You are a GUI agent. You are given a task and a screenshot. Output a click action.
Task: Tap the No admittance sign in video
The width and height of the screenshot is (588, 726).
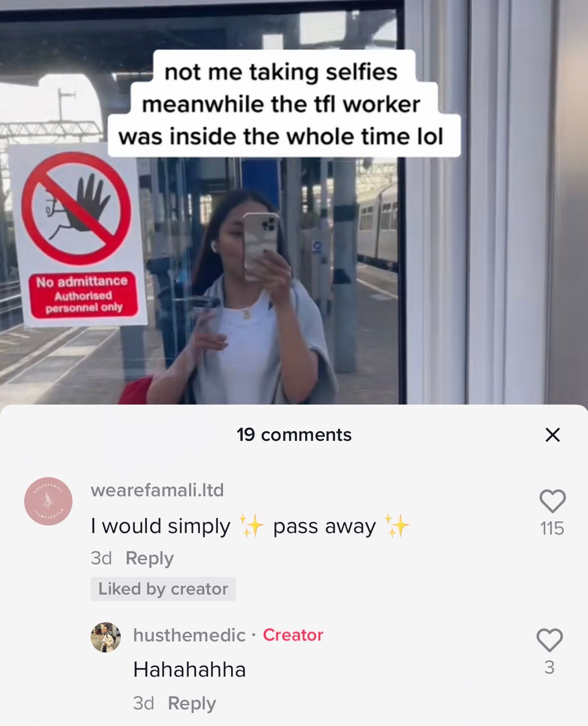[x=78, y=235]
